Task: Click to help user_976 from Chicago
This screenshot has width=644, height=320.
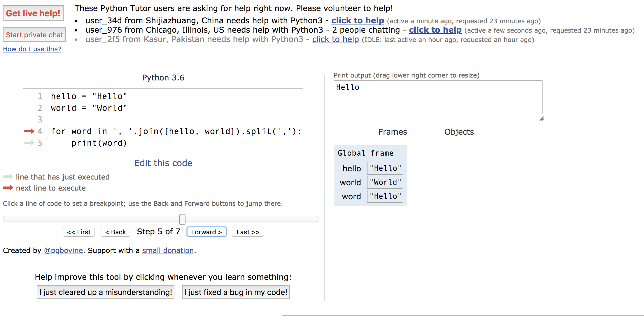Action: point(435,30)
